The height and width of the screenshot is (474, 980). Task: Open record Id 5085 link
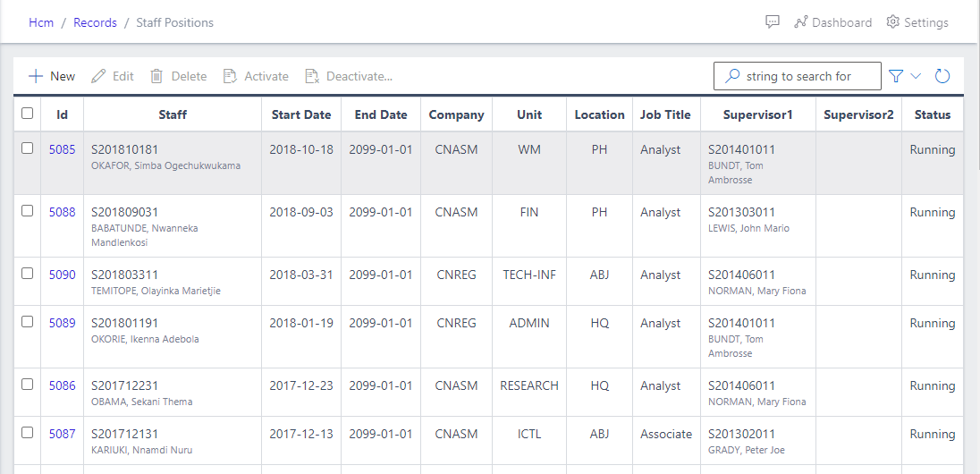63,149
